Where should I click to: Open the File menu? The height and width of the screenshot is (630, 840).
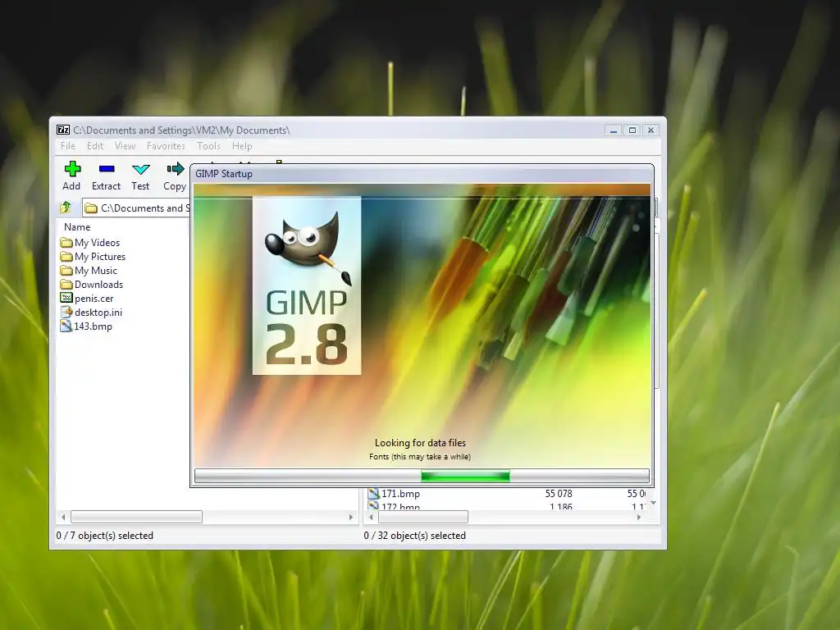(x=68, y=146)
